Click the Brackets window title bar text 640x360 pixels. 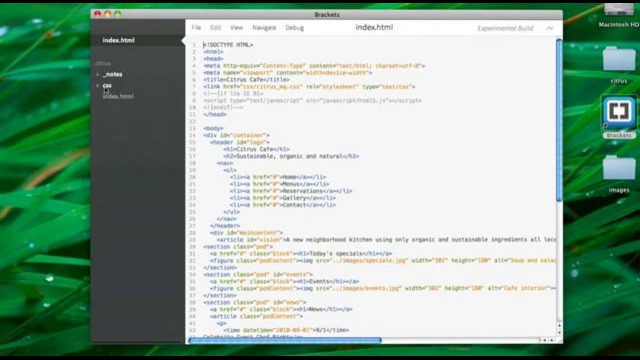(327, 14)
